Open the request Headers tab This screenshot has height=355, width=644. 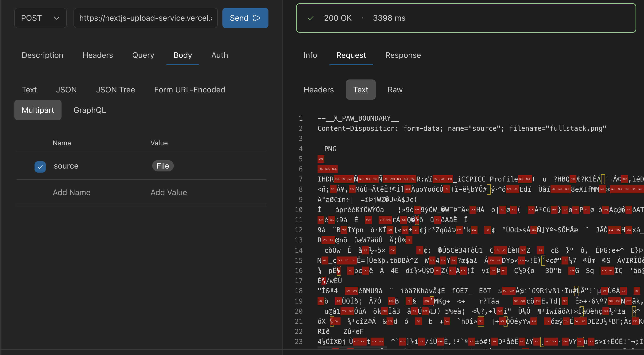98,55
